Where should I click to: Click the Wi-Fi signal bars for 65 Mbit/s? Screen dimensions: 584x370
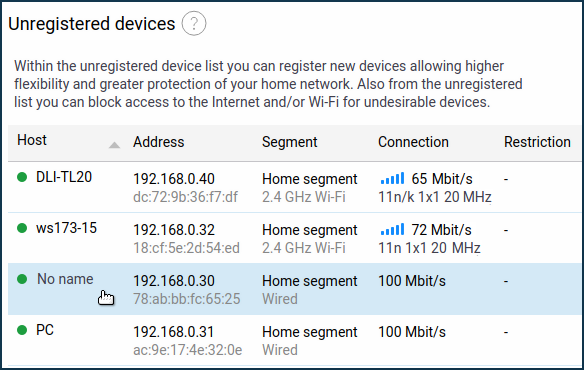[x=392, y=178]
